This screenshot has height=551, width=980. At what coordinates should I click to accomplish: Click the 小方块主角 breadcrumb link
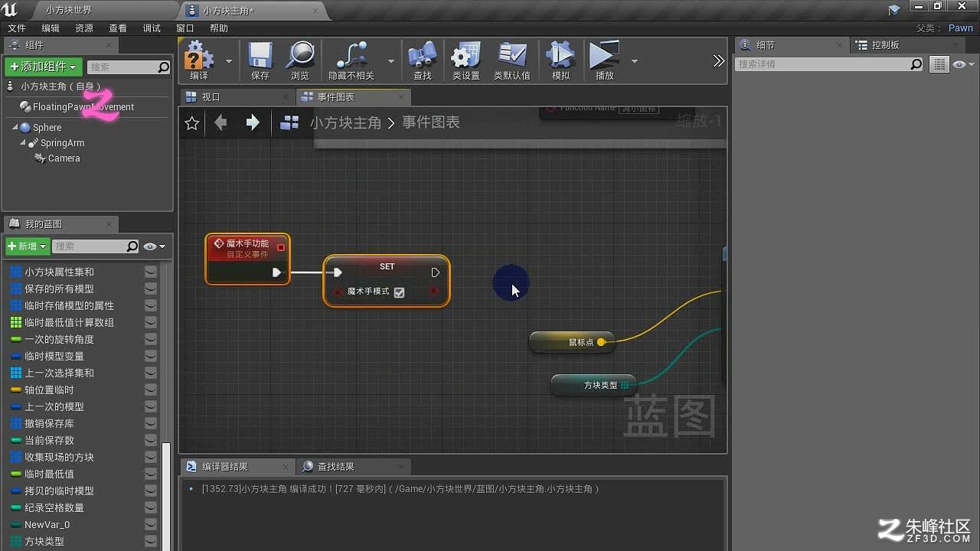tap(345, 122)
